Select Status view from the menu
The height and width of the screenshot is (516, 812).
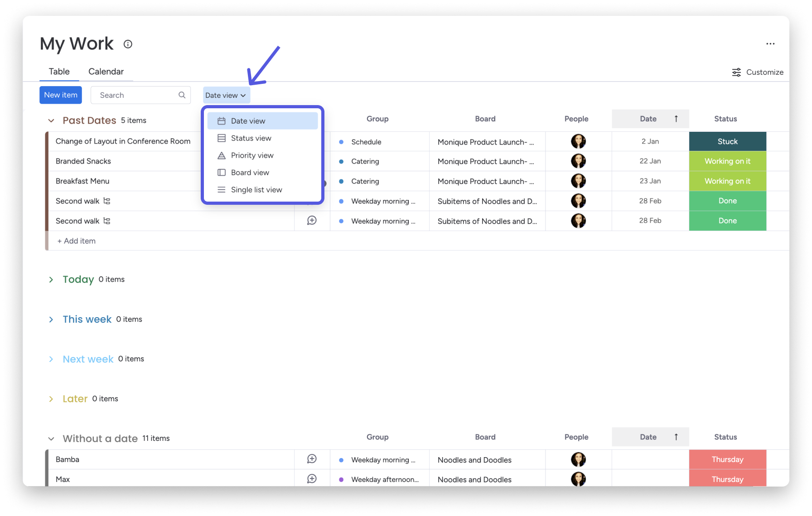point(251,138)
